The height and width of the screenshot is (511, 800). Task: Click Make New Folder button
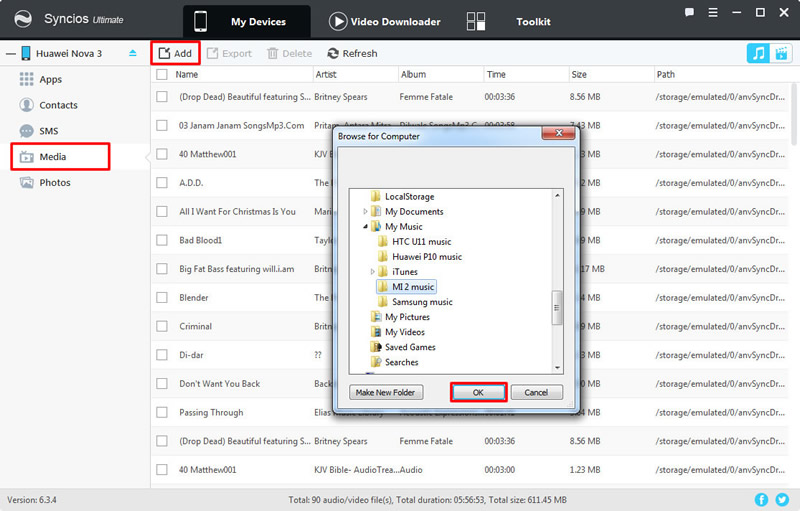pos(386,392)
